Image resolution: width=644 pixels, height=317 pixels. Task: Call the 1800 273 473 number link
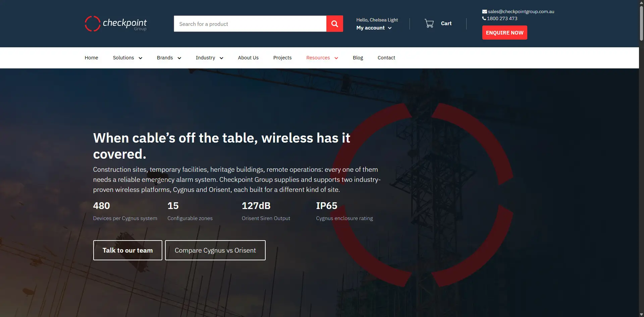pos(502,18)
